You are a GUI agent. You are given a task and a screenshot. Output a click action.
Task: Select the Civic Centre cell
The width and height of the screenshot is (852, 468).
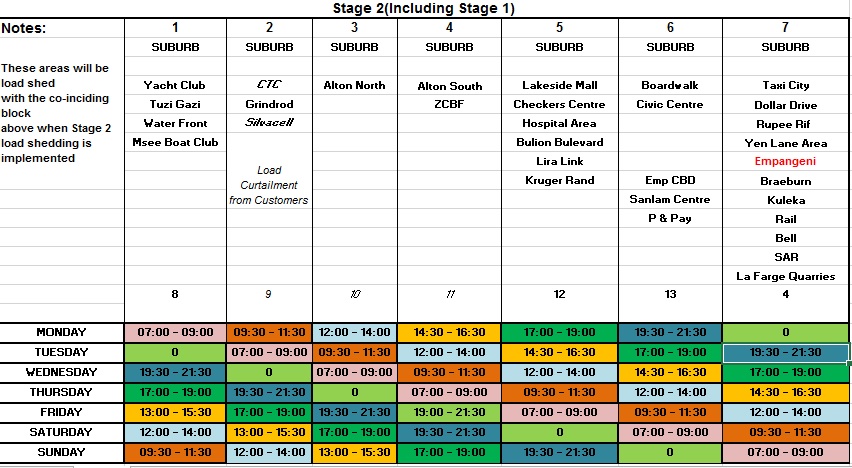click(x=670, y=105)
